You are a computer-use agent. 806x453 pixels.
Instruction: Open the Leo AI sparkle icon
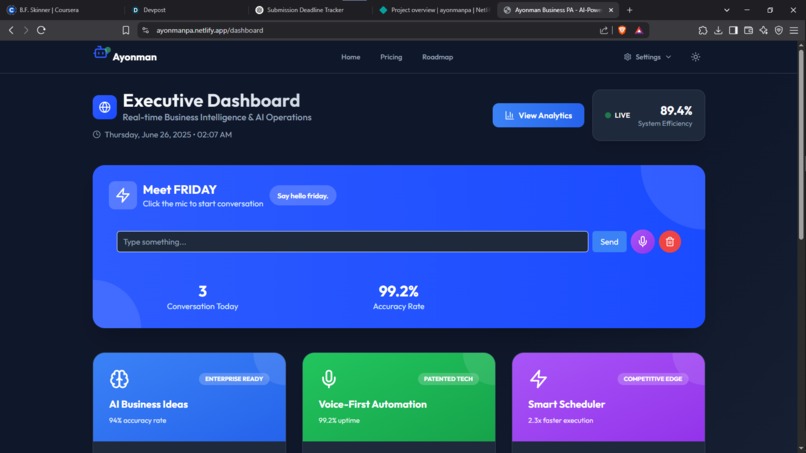[764, 30]
